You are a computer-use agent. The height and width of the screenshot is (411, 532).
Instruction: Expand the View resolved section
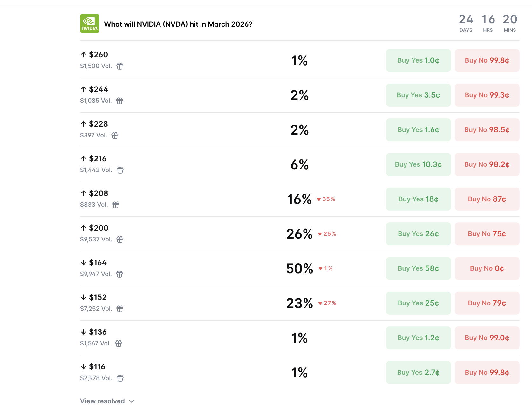pyautogui.click(x=107, y=401)
